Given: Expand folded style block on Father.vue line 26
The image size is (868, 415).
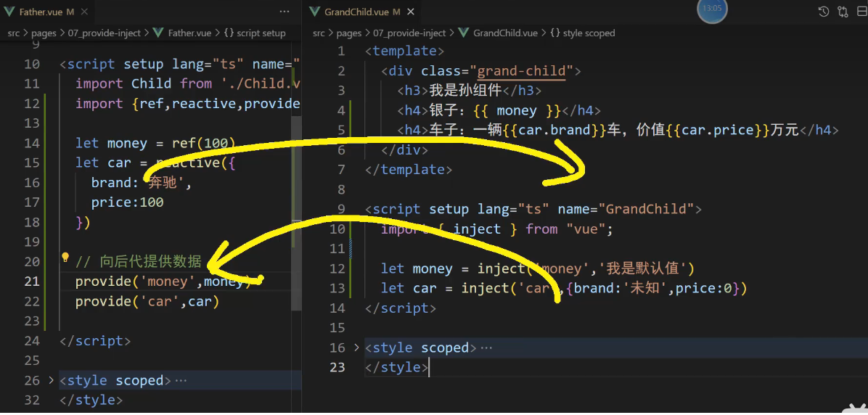Looking at the screenshot, I should click(x=51, y=380).
